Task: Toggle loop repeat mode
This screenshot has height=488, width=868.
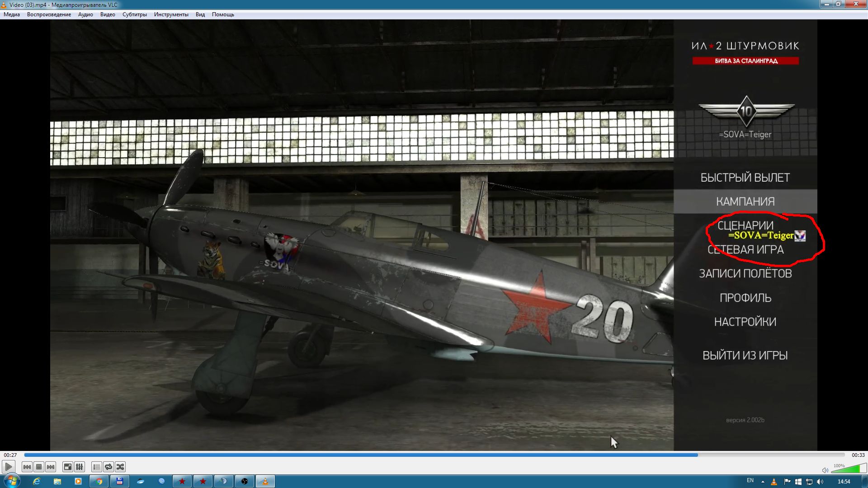Action: (108, 467)
